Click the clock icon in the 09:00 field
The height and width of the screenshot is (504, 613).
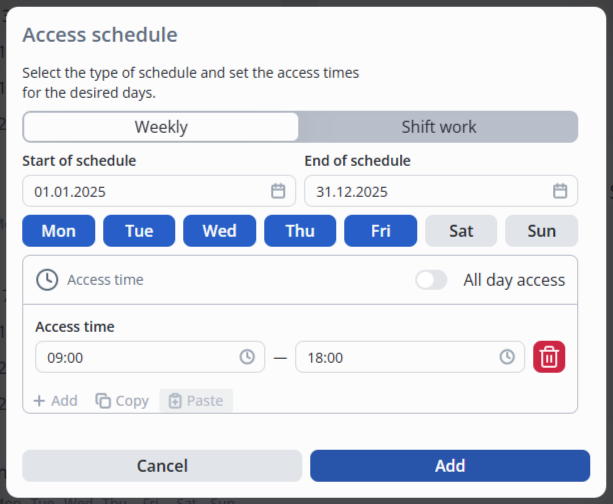tap(247, 357)
